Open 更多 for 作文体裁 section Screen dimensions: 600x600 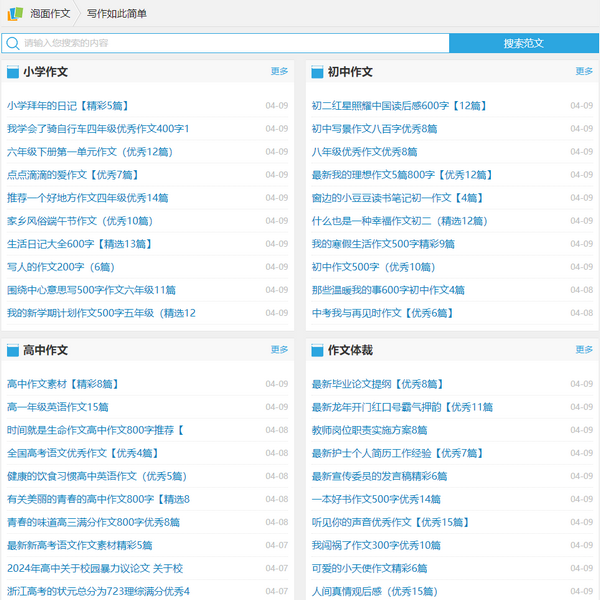point(584,350)
